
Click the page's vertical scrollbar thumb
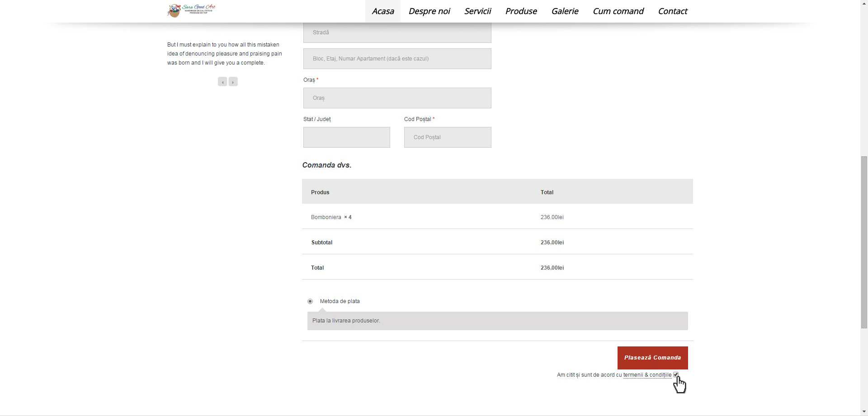(864, 242)
